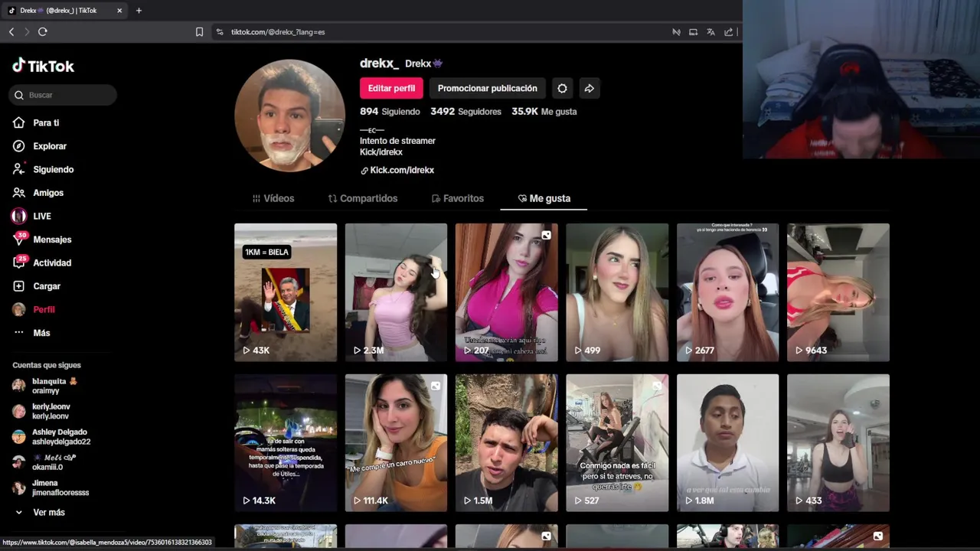This screenshot has height=551, width=980.
Task: Click the TikTok logo
Action: click(x=44, y=66)
